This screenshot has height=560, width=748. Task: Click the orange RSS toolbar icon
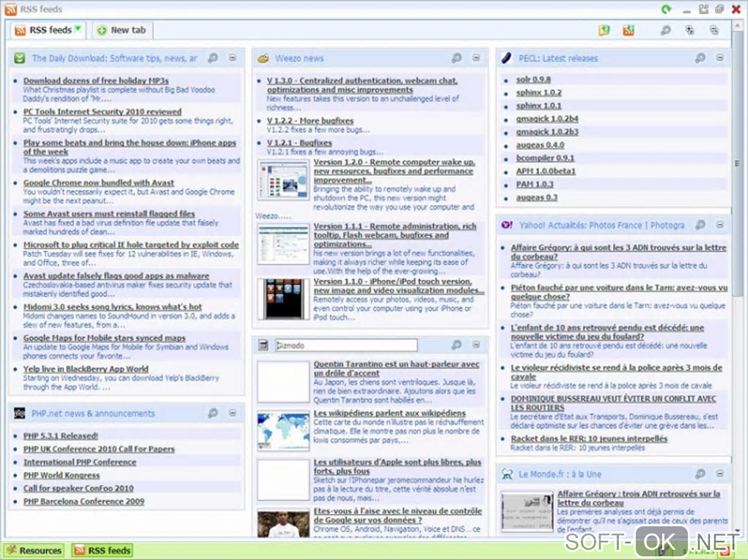(628, 31)
